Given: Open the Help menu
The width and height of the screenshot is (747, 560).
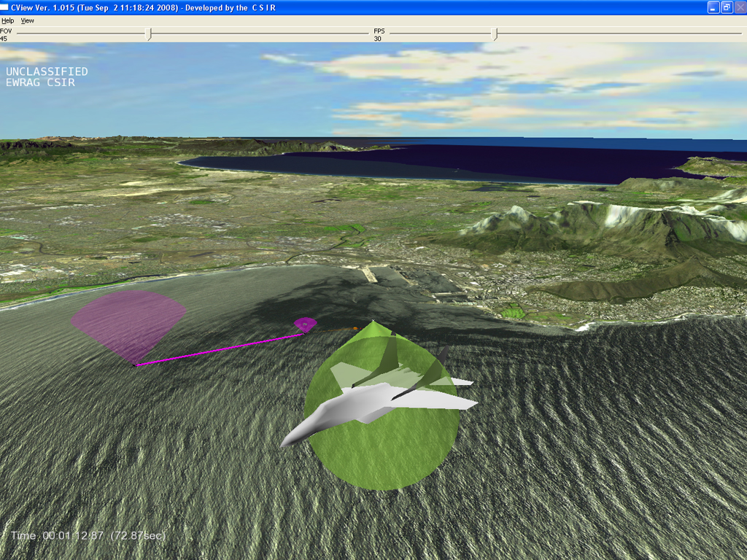Looking at the screenshot, I should [7, 21].
